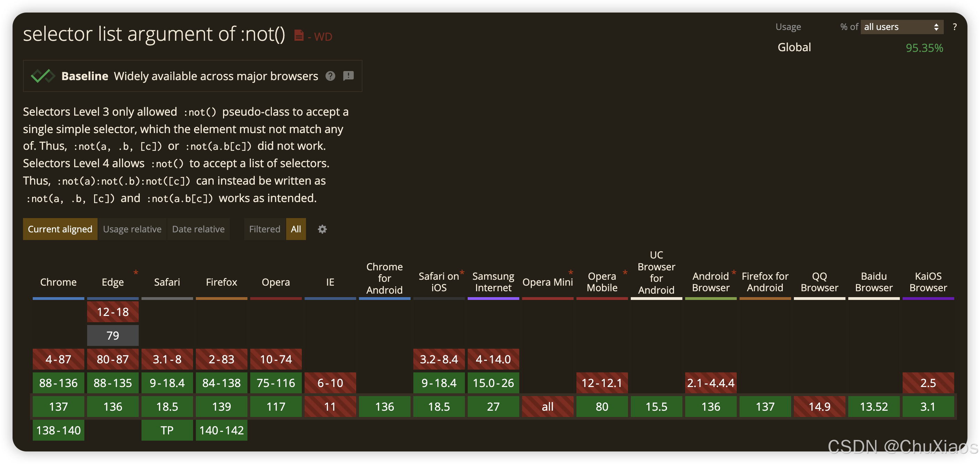980x464 pixels.
Task: Open the settings gear beside the All filter
Action: [322, 229]
